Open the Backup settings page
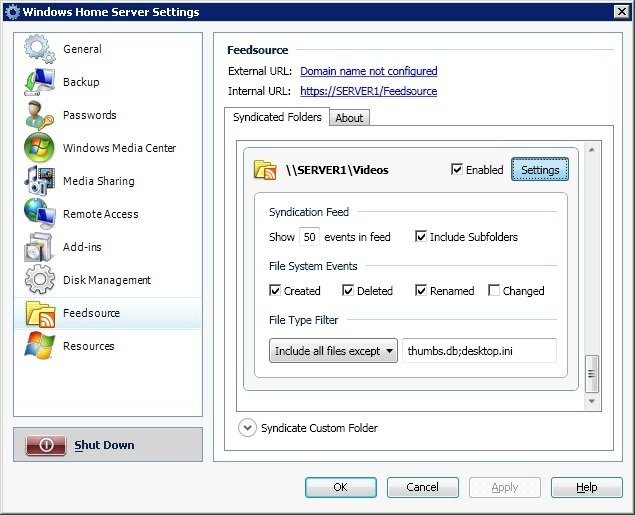Screen dimensions: 635x515 [81, 82]
